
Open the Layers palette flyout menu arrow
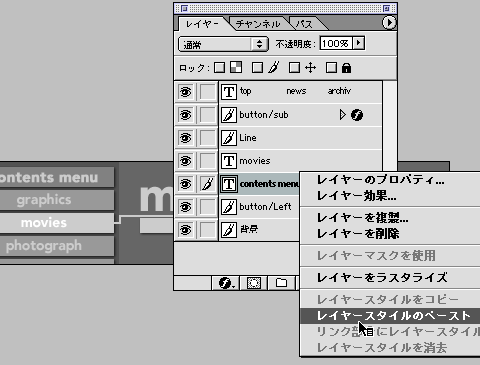[389, 23]
